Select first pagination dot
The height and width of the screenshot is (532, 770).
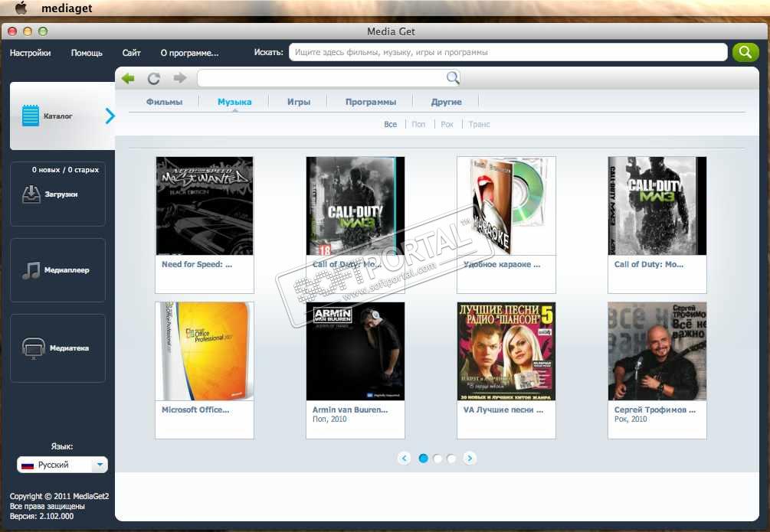pos(423,459)
